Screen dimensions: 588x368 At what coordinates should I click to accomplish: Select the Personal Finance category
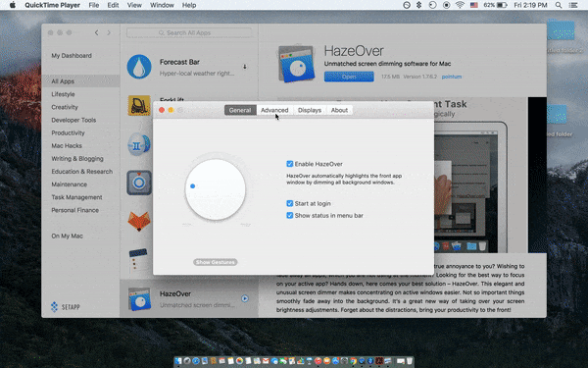[75, 210]
